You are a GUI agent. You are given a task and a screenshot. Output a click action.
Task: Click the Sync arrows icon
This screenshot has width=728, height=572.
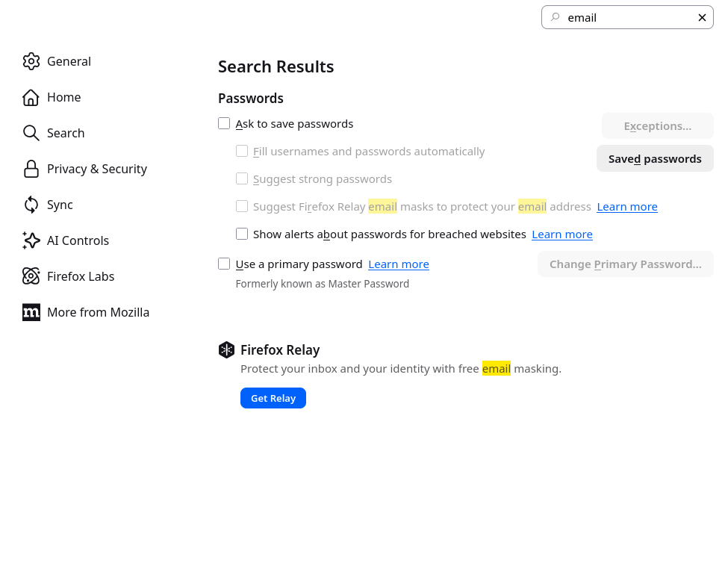[31, 205]
